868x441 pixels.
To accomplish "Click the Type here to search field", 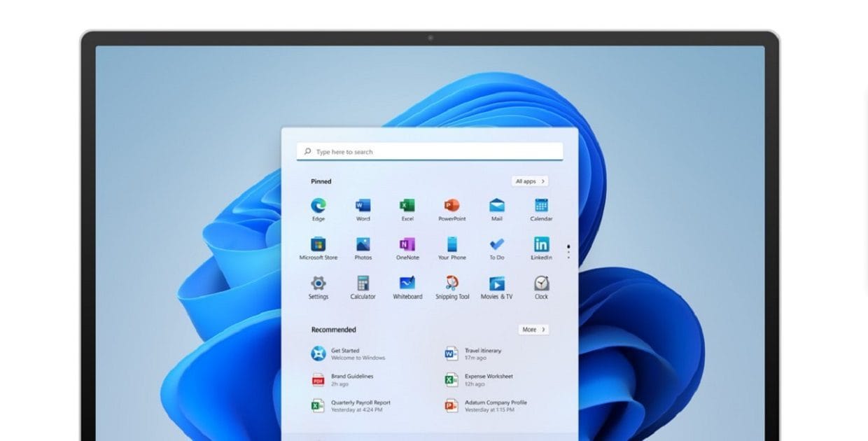I will [x=430, y=151].
